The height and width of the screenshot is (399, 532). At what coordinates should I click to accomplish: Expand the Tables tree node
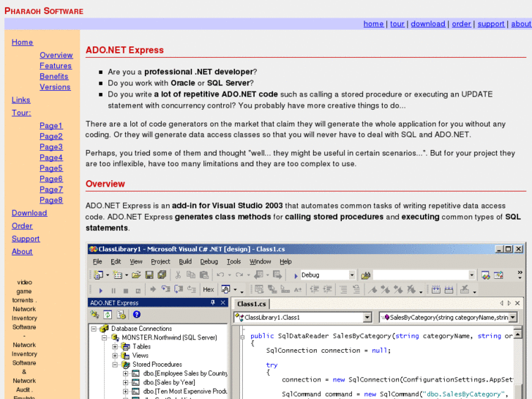click(115, 347)
